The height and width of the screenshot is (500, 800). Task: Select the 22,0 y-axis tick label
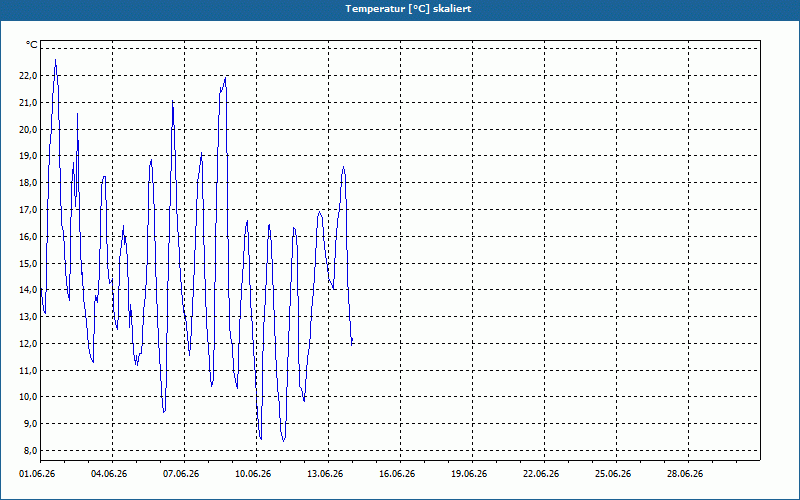pyautogui.click(x=28, y=76)
